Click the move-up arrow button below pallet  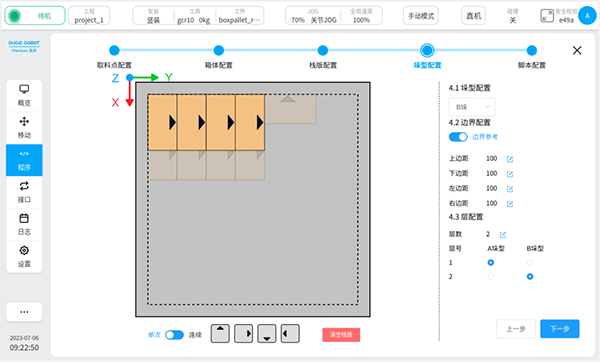coord(220,333)
